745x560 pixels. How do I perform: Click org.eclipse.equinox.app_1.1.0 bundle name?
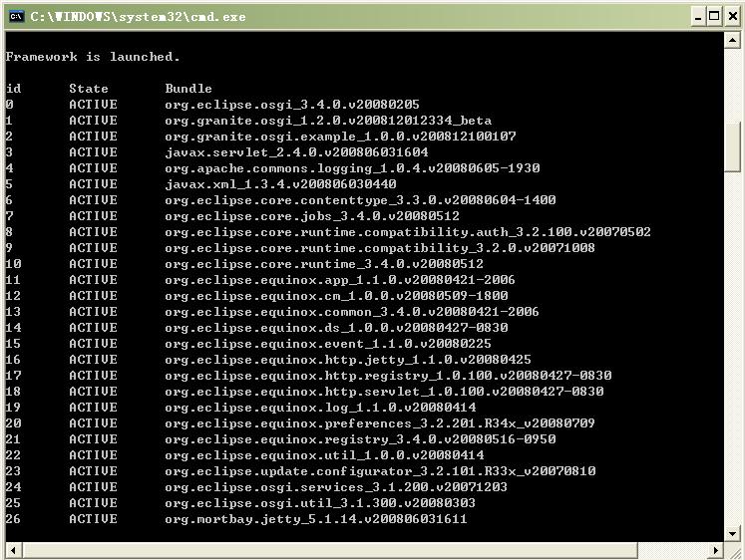[340, 280]
